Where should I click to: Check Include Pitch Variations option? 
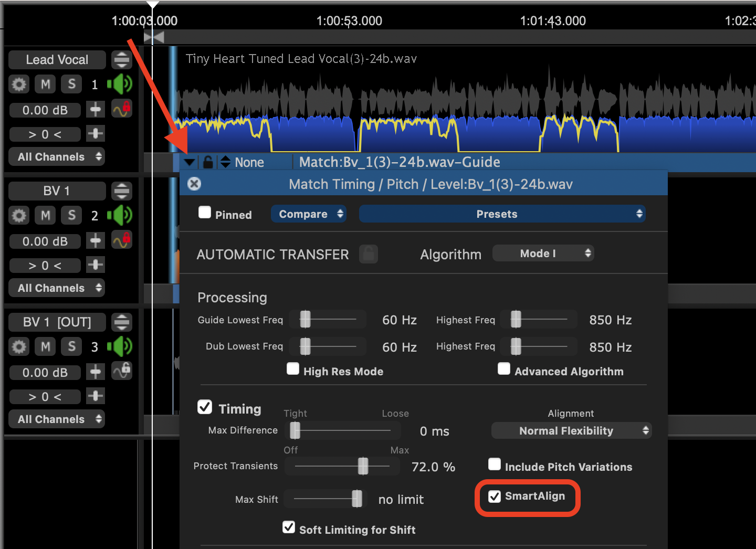click(x=495, y=464)
